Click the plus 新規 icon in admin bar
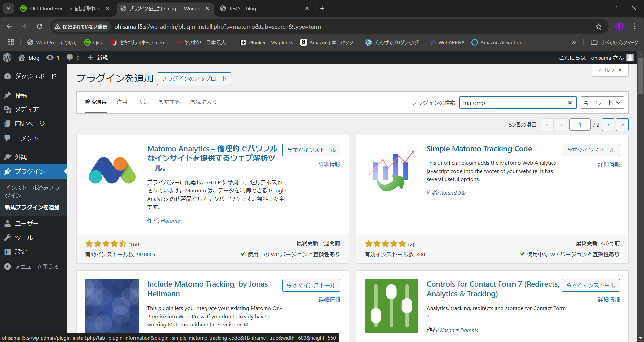Viewport: 644px width, 342px height. coord(98,58)
